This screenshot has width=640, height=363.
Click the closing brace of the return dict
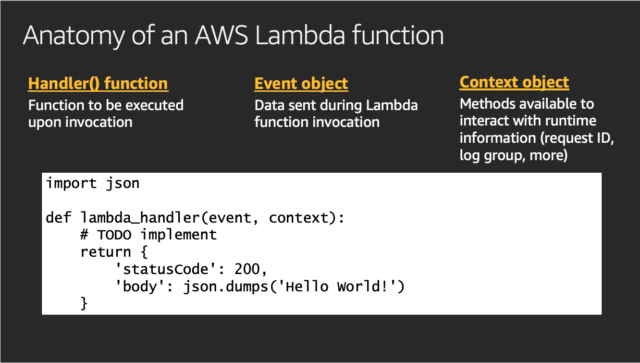[84, 303]
